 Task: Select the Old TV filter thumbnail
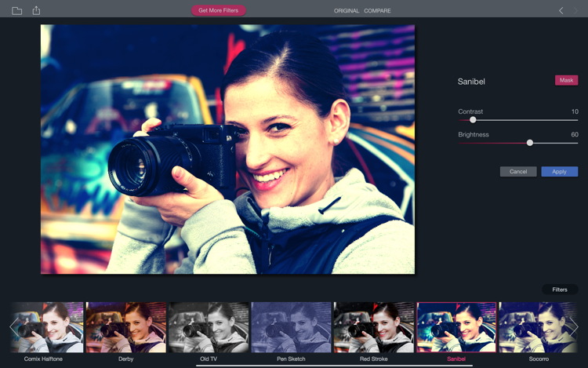pyautogui.click(x=208, y=326)
